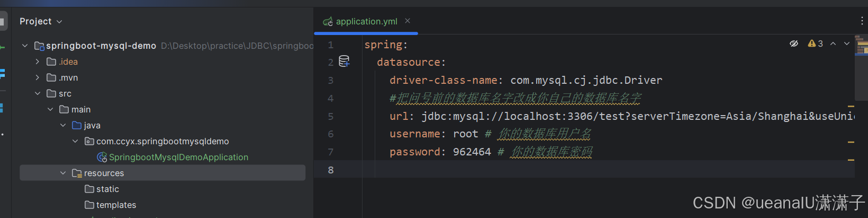868x218 pixels.
Task: Click the warning stripe marker beside line 4
Action: point(851,107)
